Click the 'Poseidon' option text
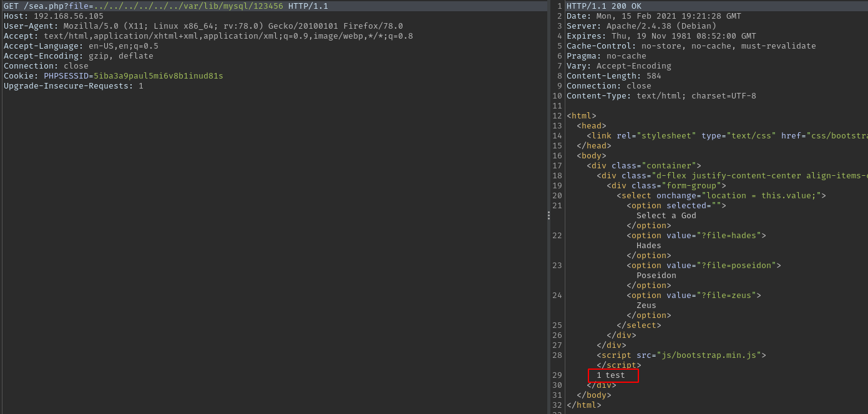This screenshot has height=414, width=868. pos(656,276)
